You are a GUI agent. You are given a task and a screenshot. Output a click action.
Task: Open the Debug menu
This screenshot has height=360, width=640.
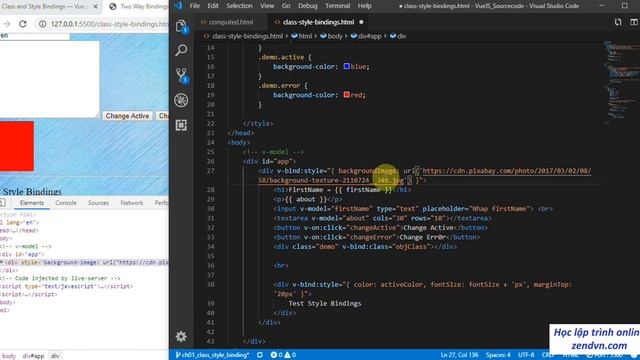(307, 6)
